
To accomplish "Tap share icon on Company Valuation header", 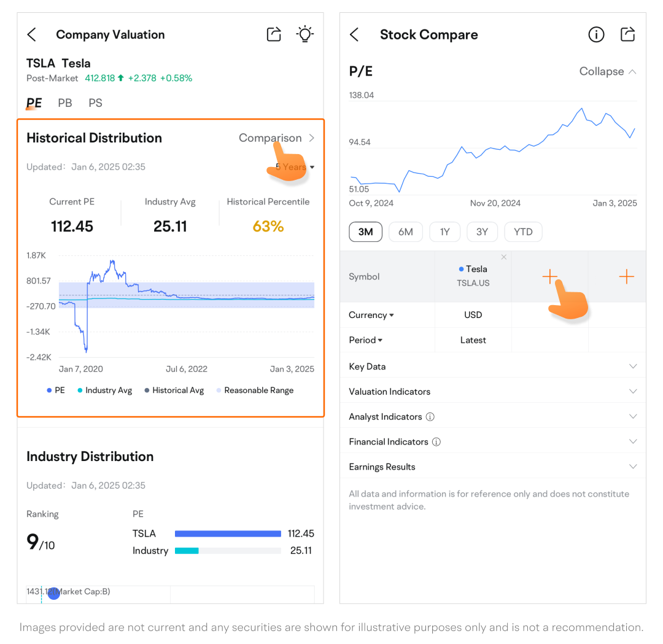I will pyautogui.click(x=274, y=34).
